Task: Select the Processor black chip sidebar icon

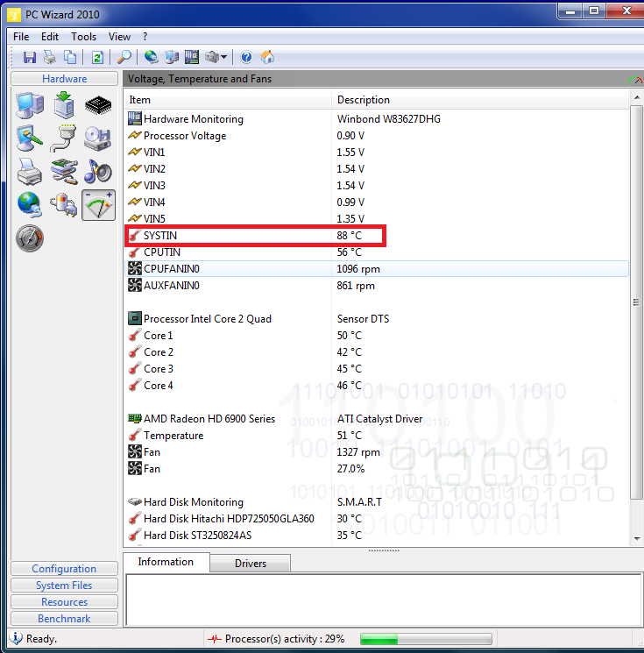Action: click(x=98, y=105)
